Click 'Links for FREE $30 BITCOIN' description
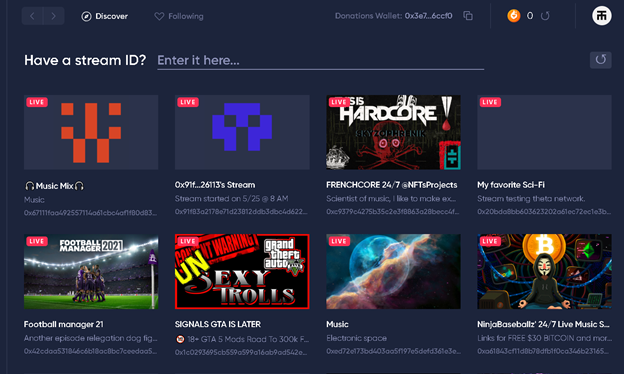This screenshot has width=624, height=374. point(544,338)
